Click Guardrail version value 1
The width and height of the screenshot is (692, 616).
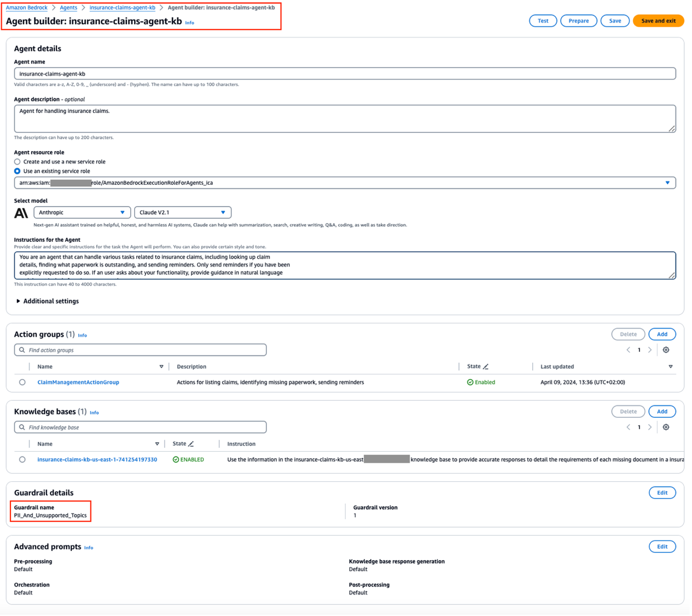[355, 516]
